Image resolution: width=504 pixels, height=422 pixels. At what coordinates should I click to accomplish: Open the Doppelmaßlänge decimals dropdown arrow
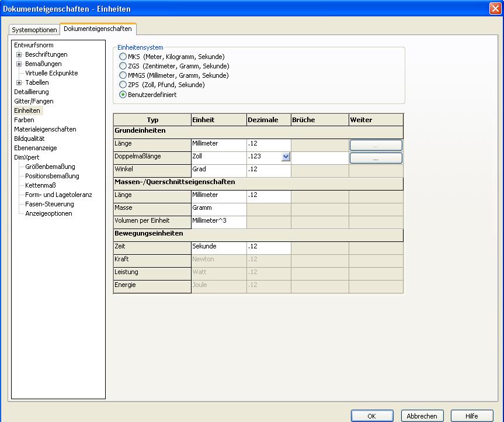click(x=286, y=157)
